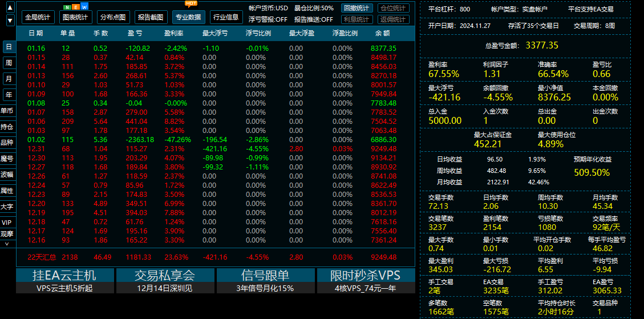This screenshot has width=644, height=319.
Task: Click the 9134.21 balance cell
Action: [384, 158]
